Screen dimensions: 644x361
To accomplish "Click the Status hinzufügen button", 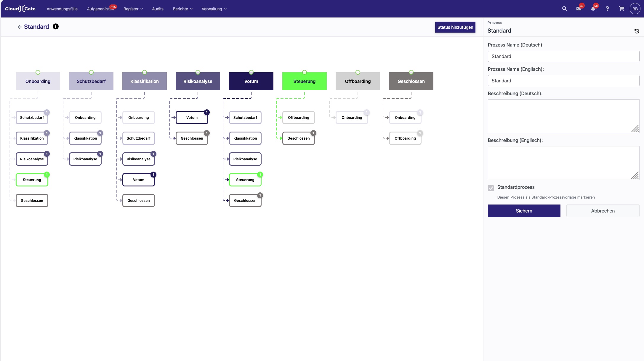I will 455,27.
